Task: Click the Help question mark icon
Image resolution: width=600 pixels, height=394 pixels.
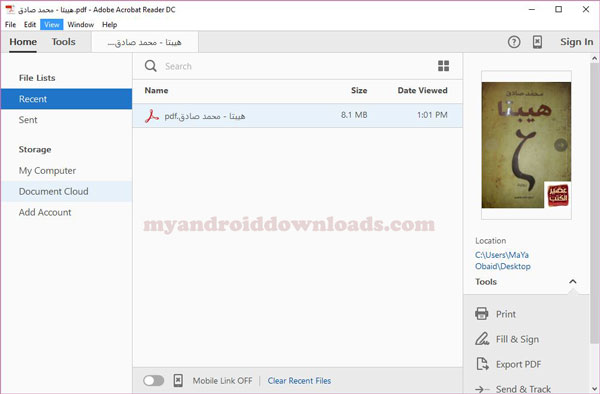Action: click(514, 42)
